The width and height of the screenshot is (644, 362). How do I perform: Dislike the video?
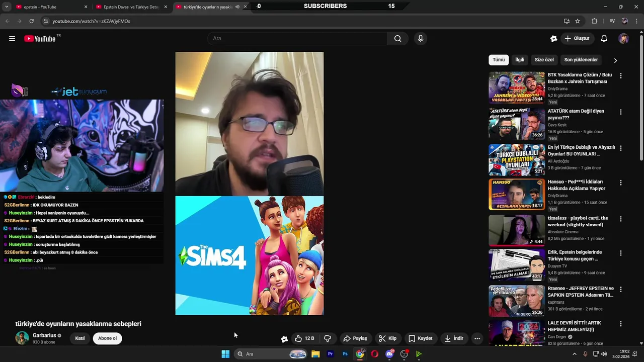point(328,338)
